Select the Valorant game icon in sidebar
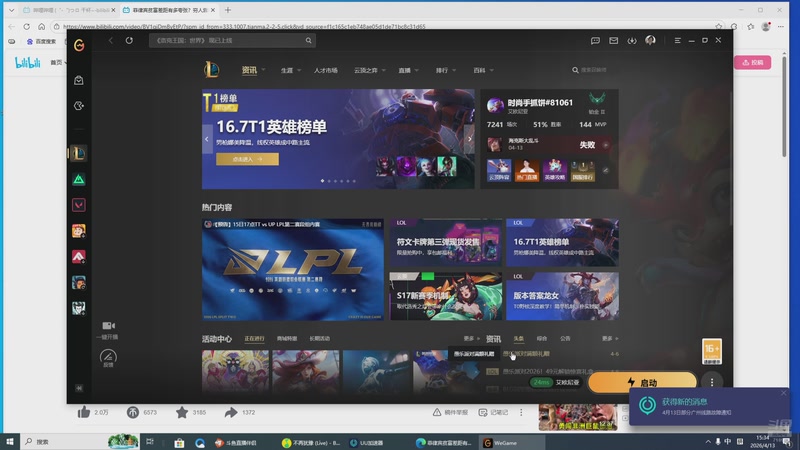This screenshot has width=800, height=450. [x=79, y=205]
